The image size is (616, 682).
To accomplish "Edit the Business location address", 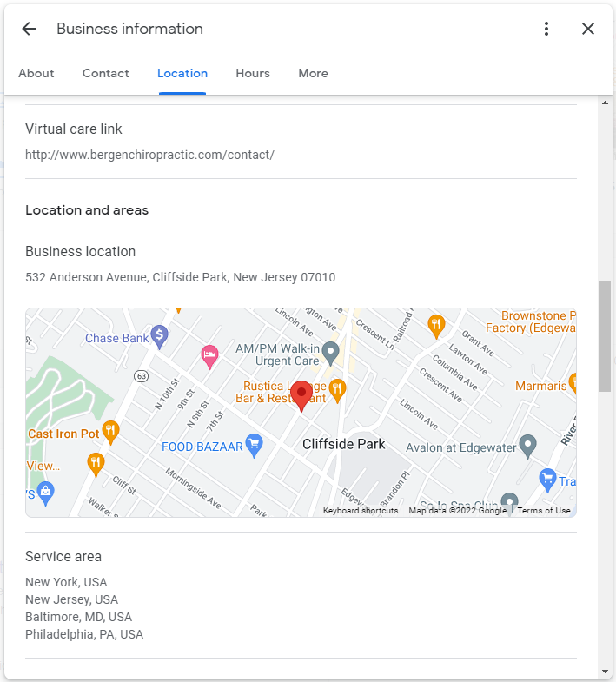I will coord(180,277).
